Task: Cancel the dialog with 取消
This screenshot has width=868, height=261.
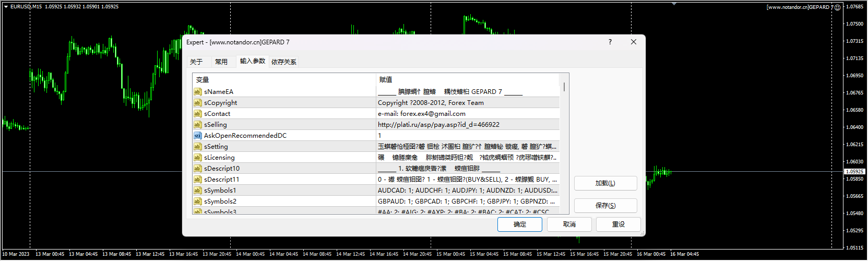Action: tap(569, 224)
